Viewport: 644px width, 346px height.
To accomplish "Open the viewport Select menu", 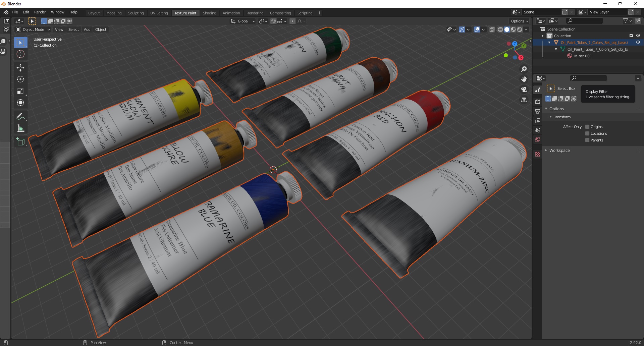I will (x=73, y=30).
